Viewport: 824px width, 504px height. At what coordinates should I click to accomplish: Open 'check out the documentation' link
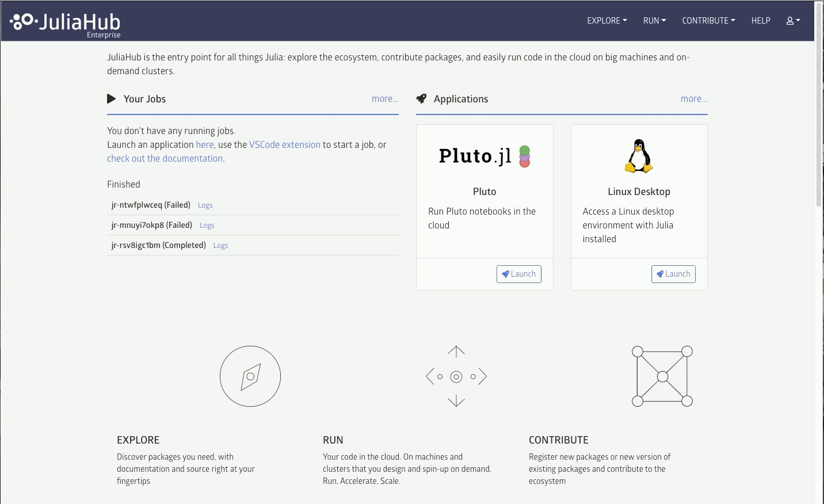click(165, 159)
